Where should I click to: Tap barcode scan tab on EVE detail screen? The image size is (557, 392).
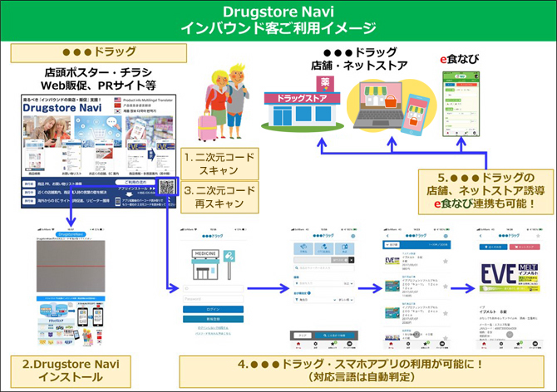point(535,344)
